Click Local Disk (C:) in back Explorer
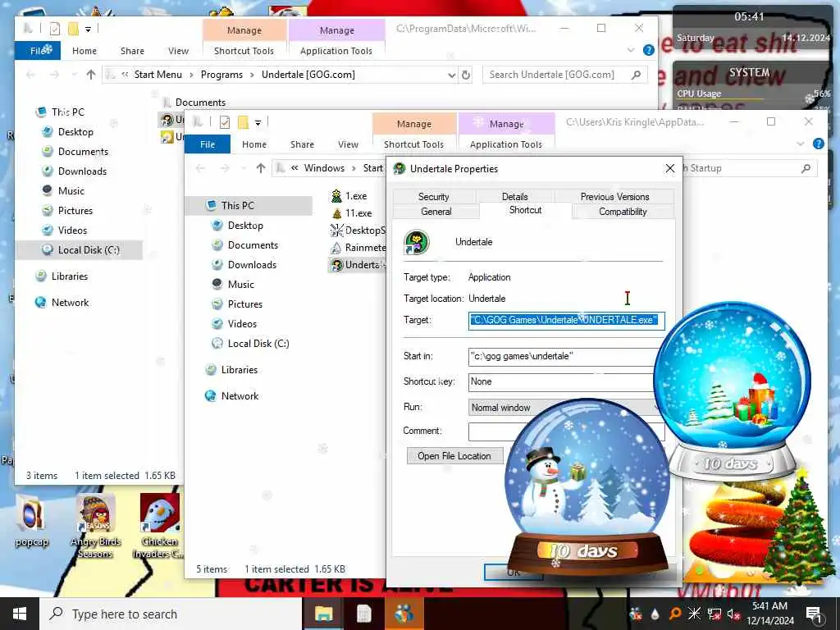 pos(89,250)
